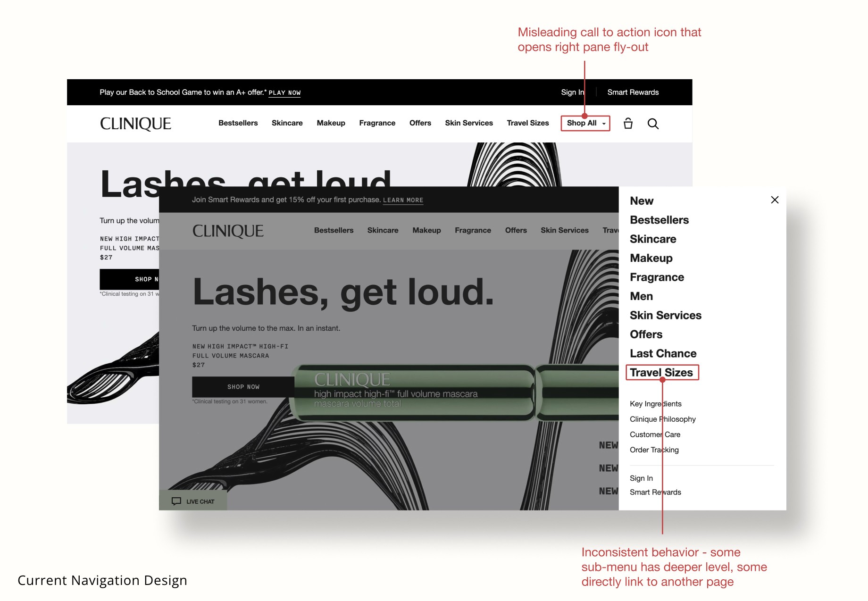Open Order Tracking in the fly-out menu
Image resolution: width=868 pixels, height=601 pixels.
pyautogui.click(x=654, y=450)
